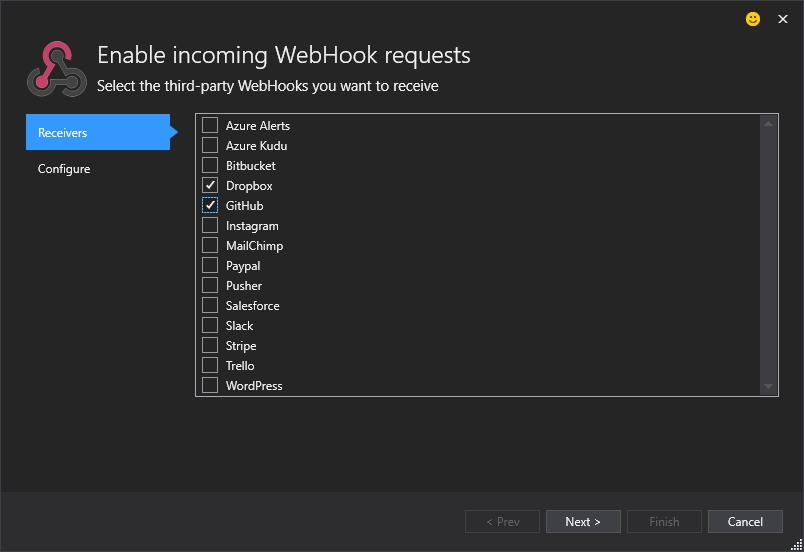Viewport: 804px width, 552px height.
Task: Enable the MailChimp receiver
Action: (210, 246)
